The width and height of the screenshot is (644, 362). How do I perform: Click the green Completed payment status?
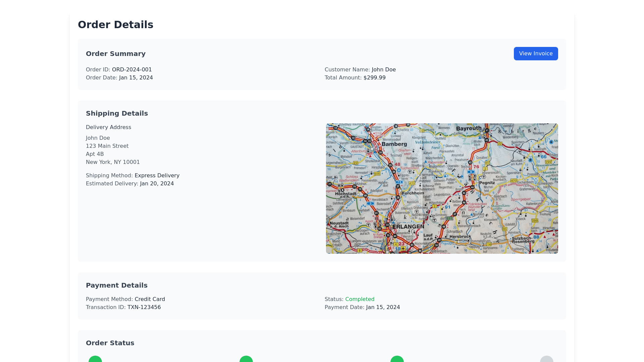(x=360, y=299)
